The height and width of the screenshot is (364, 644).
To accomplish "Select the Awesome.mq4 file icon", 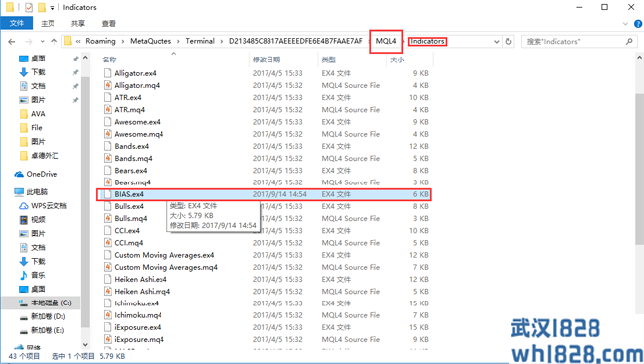I will click(107, 134).
